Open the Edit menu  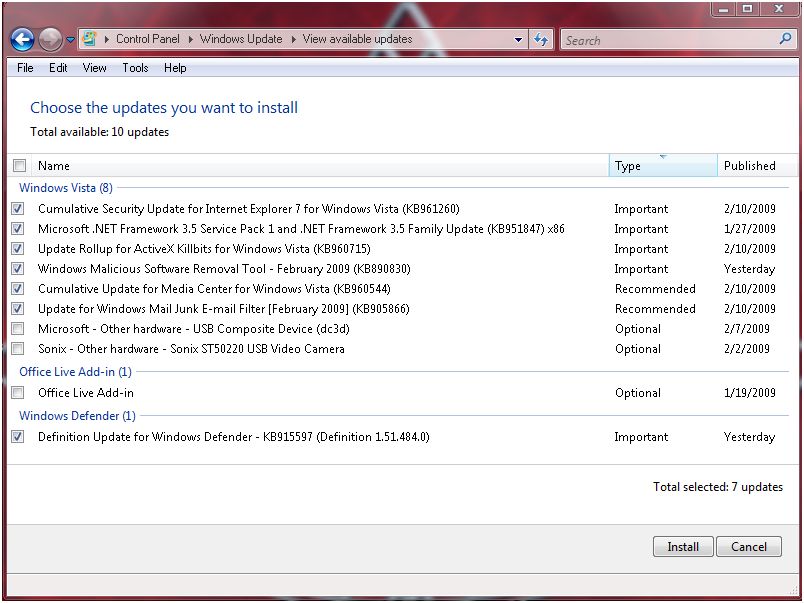pyautogui.click(x=58, y=68)
